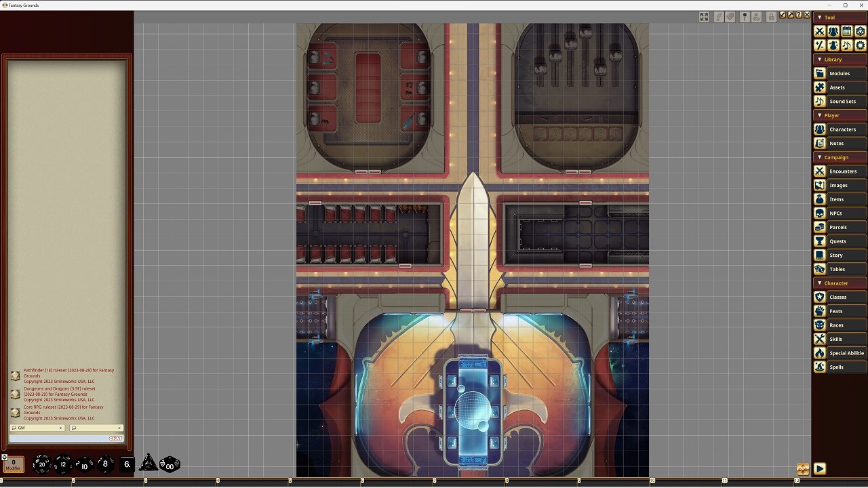Viewport: 868px width, 488px height.
Task: Click the Modifier value box
Action: pyautogui.click(x=13, y=464)
